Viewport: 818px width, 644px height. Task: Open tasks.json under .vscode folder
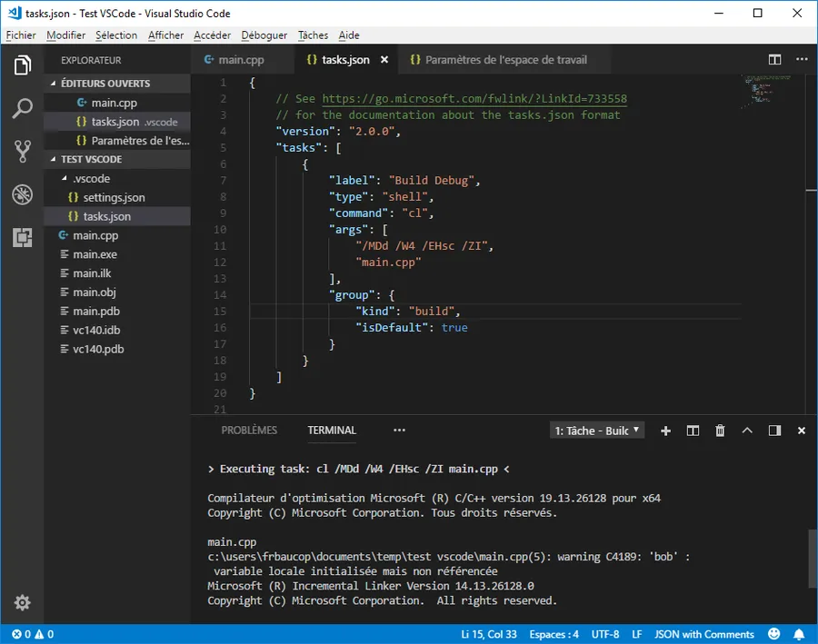(x=117, y=216)
